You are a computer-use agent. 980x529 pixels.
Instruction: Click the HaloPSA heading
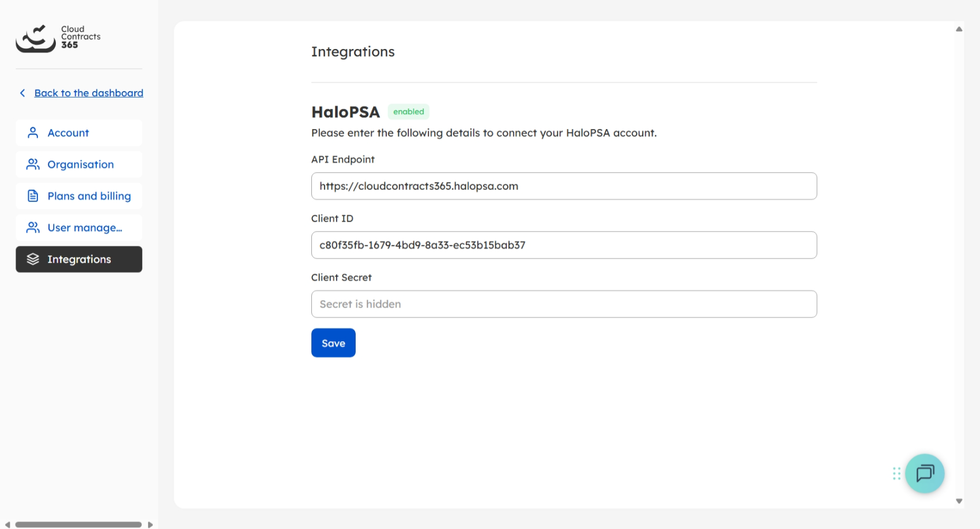point(345,112)
